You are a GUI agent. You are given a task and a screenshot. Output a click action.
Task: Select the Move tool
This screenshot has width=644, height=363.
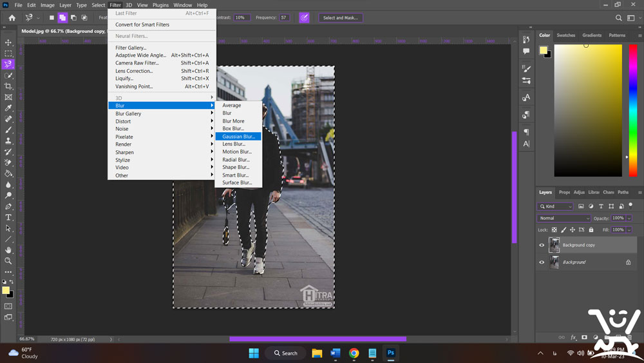click(x=8, y=43)
